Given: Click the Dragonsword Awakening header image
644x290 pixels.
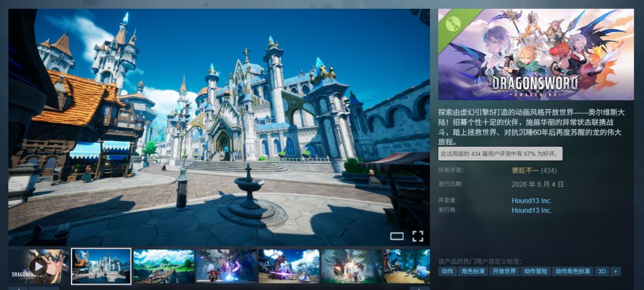Looking at the screenshot, I should (x=535, y=55).
